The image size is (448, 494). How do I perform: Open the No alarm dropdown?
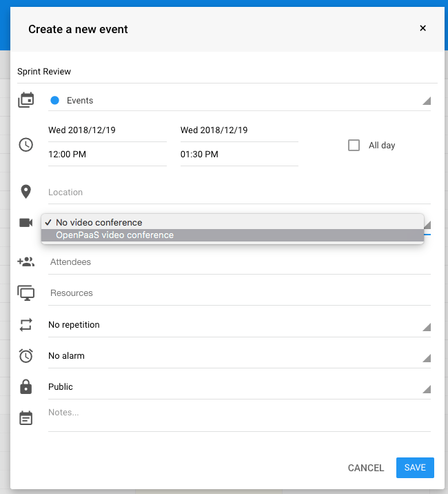(239, 356)
